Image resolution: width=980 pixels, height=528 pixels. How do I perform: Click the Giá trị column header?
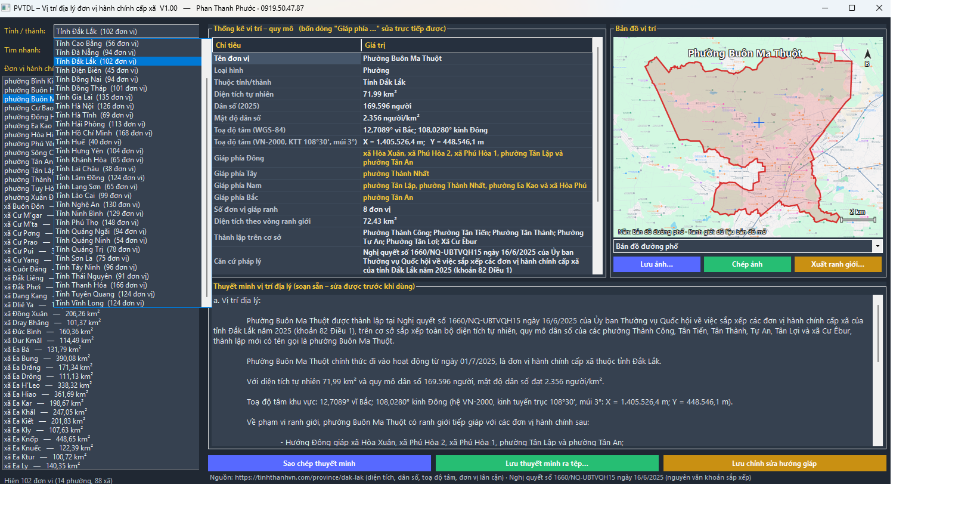coord(477,45)
